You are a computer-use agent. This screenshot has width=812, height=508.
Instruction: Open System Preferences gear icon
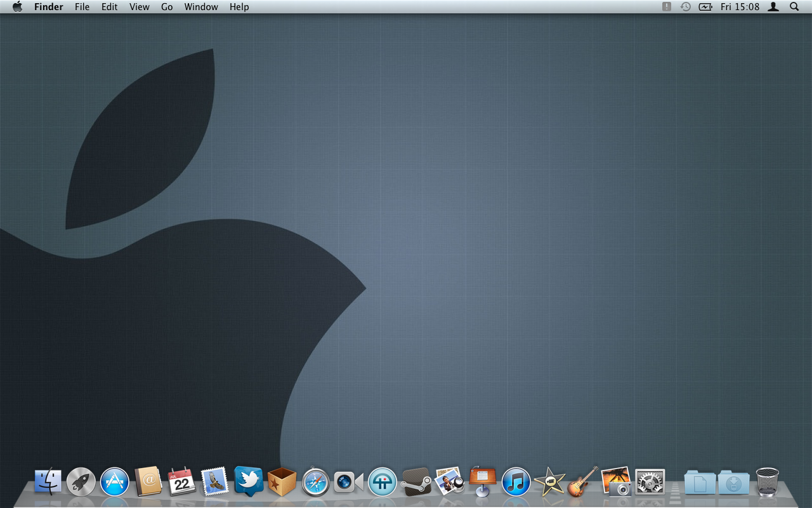[650, 482]
